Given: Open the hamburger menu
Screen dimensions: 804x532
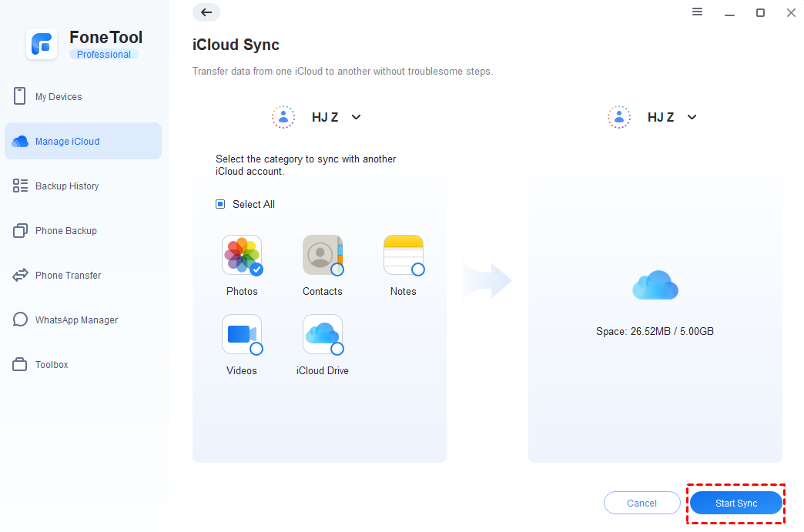Looking at the screenshot, I should (697, 12).
